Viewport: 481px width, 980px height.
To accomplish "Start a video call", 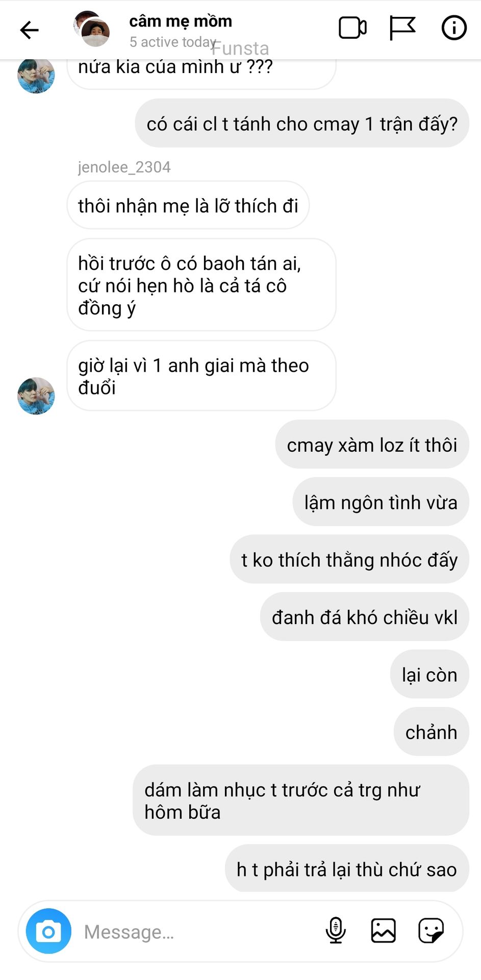I will pyautogui.click(x=352, y=28).
